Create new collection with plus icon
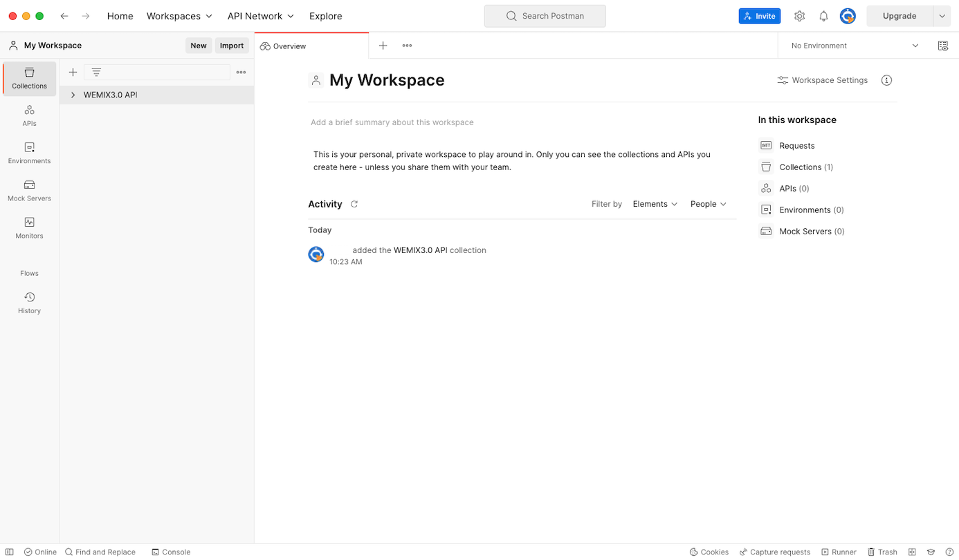This screenshot has width=959, height=560. coord(73,72)
